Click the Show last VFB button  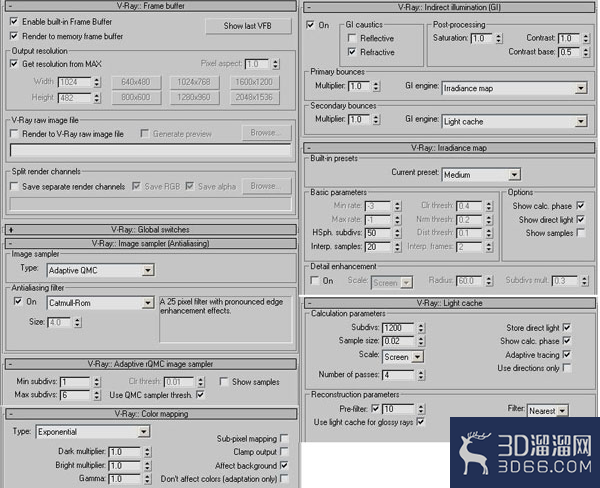tap(248, 26)
